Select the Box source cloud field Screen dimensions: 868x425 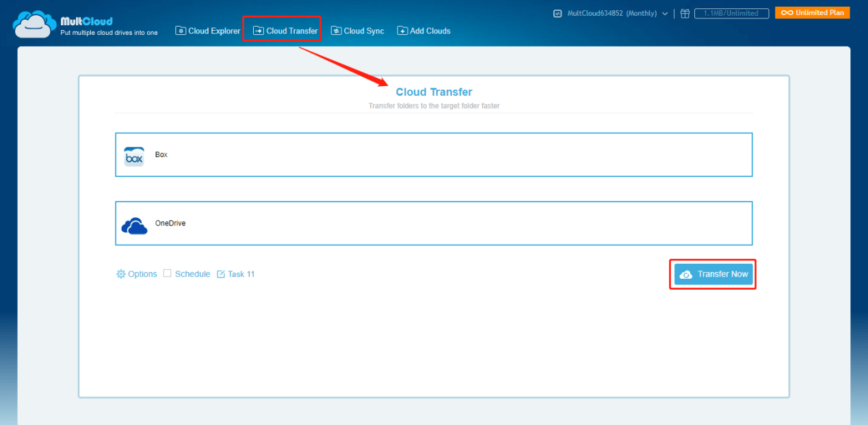pyautogui.click(x=434, y=154)
